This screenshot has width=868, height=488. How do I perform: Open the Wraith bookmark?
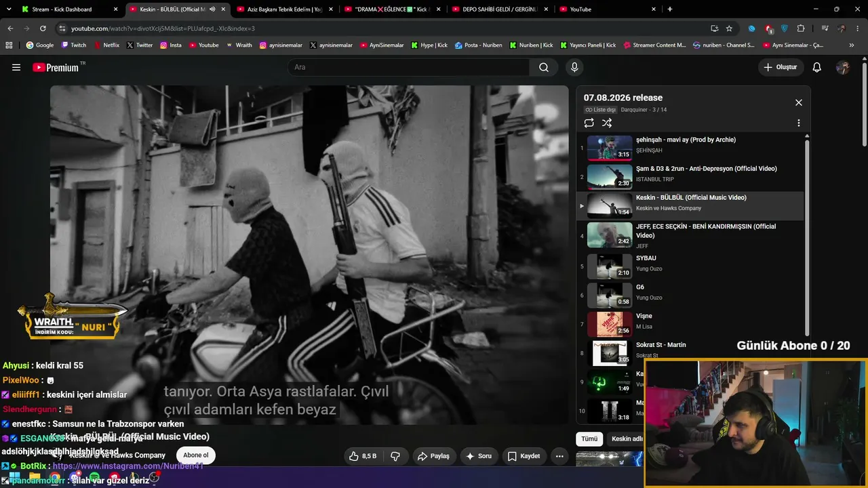point(239,45)
